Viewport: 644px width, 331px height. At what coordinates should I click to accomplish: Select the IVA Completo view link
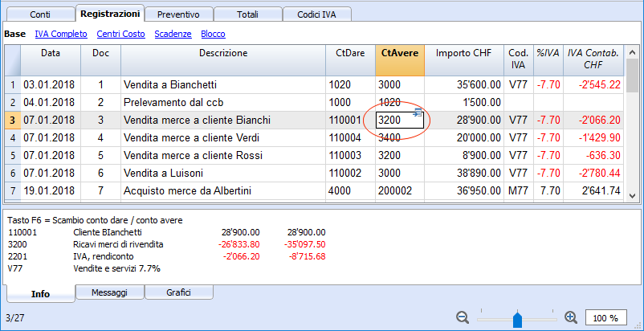61,34
